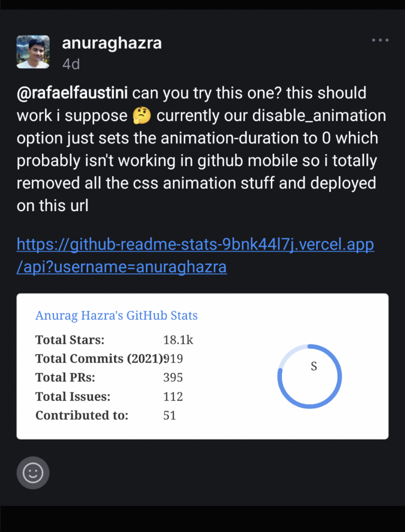Click the thinking face emoji in the comment
The width and height of the screenshot is (405, 532).
pos(141,115)
